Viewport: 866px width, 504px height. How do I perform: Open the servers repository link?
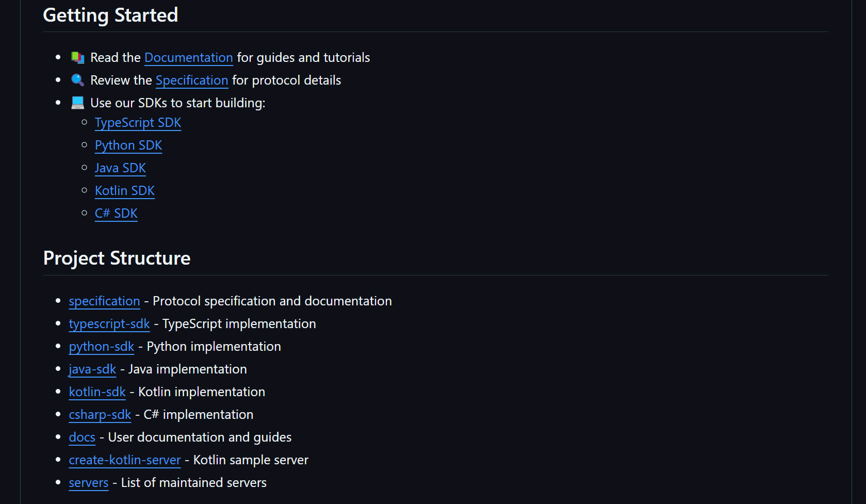pyautogui.click(x=89, y=483)
